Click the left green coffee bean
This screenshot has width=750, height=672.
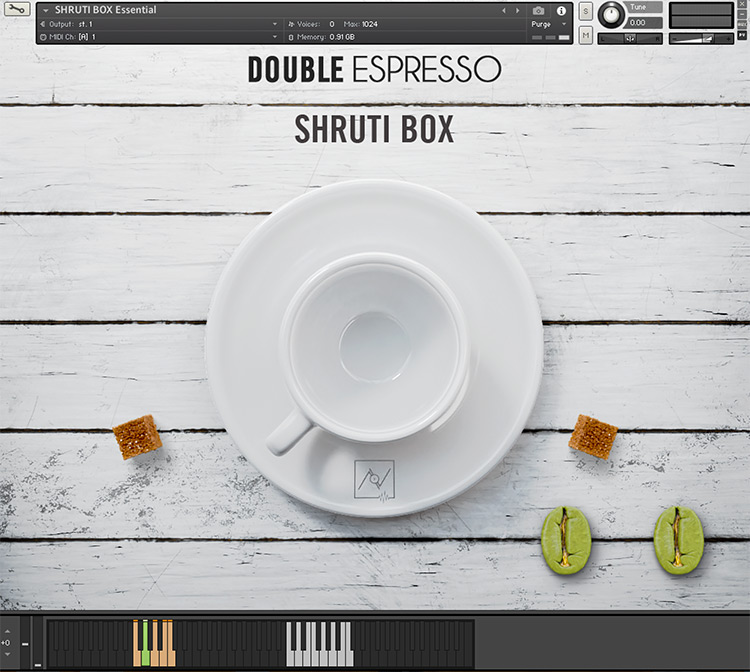(566, 540)
